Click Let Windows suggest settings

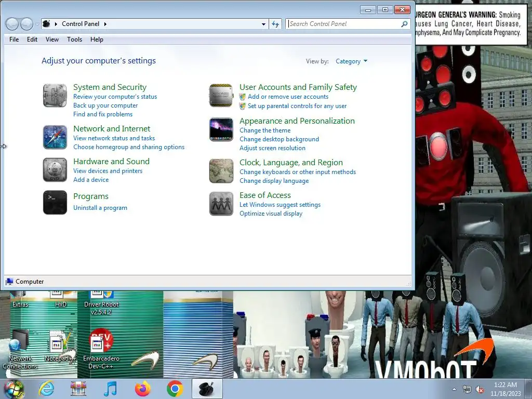(280, 205)
